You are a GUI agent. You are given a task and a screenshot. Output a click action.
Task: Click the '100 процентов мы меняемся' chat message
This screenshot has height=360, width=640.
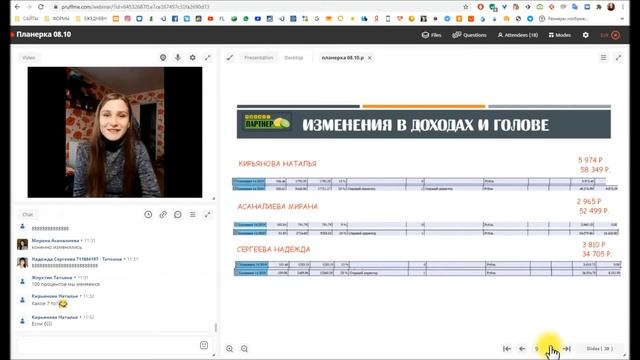click(65, 284)
